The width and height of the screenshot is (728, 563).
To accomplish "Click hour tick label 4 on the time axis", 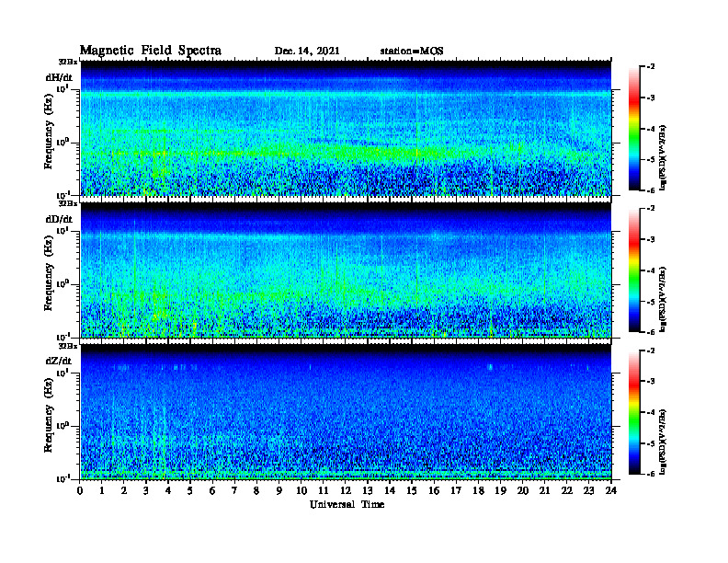I will pyautogui.click(x=168, y=491).
